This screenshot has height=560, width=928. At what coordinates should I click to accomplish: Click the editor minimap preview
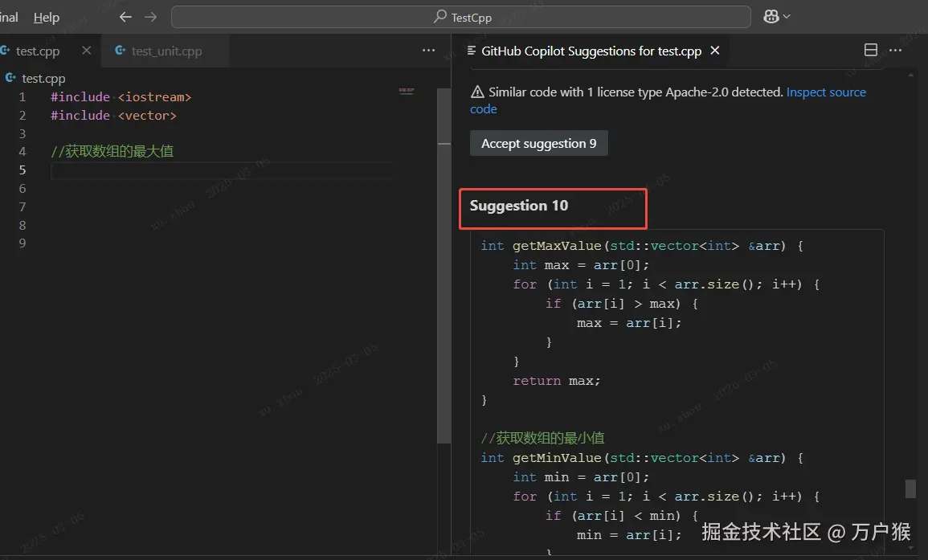coord(407,91)
